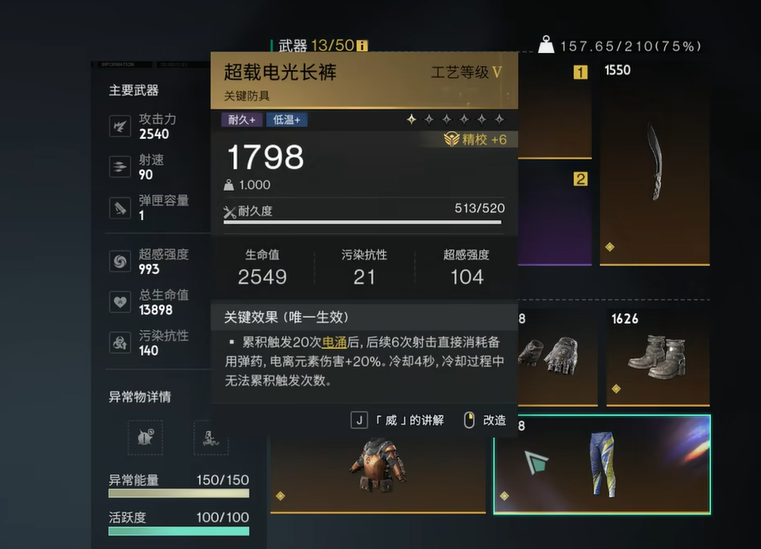This screenshot has width=761, height=549.
Task: Click the fire rate stat icon
Action: click(120, 167)
